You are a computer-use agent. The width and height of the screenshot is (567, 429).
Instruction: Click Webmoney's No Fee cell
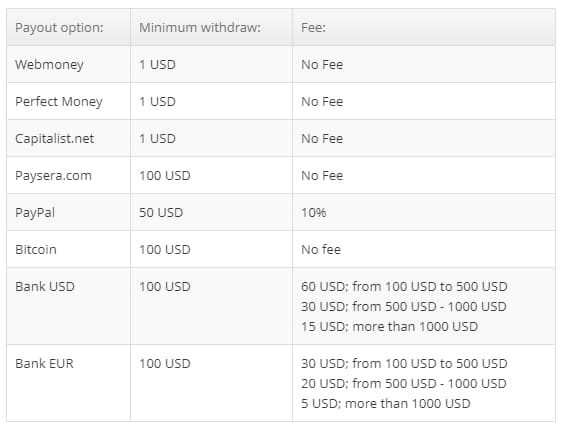(x=322, y=65)
